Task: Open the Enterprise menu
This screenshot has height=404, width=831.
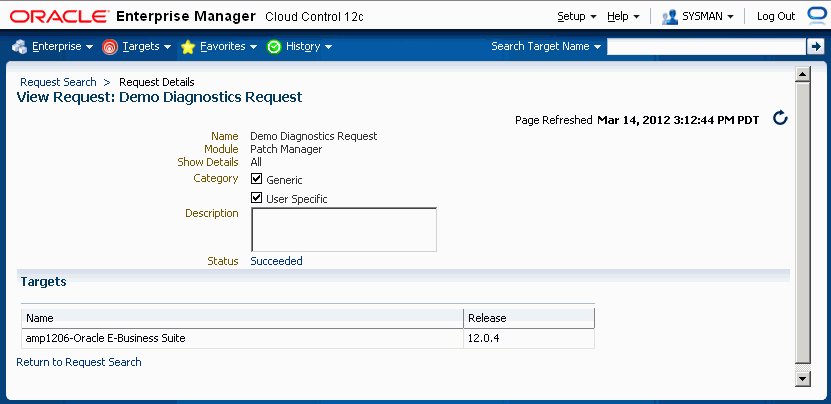Action: [63, 47]
